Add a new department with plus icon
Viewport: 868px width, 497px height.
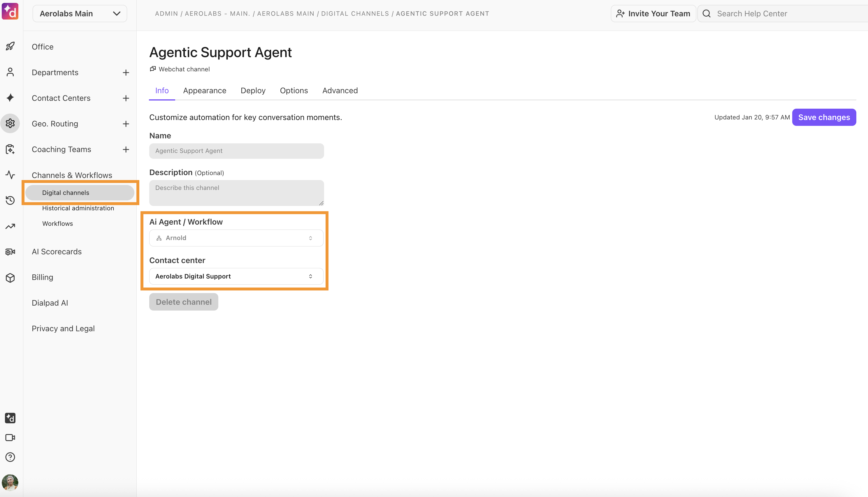tap(126, 72)
